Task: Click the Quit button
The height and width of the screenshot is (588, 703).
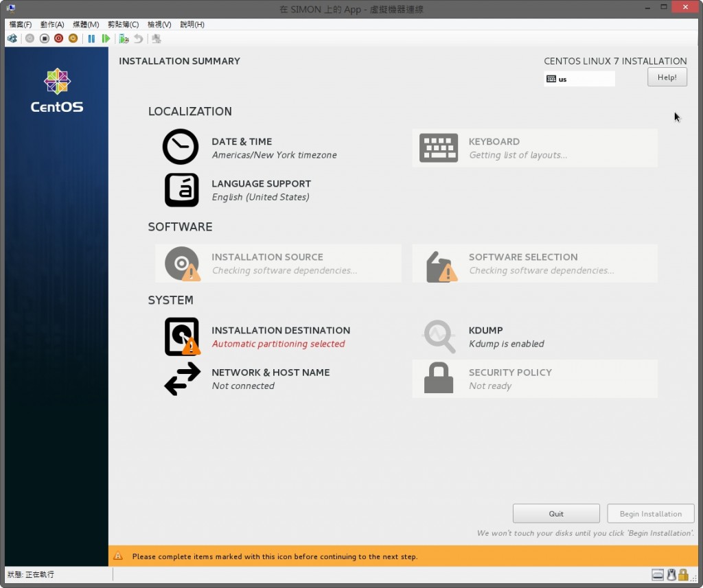Action: [556, 514]
